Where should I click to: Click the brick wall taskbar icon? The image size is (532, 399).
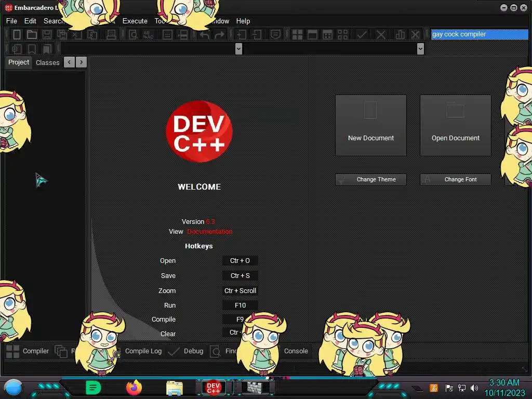pos(255,388)
